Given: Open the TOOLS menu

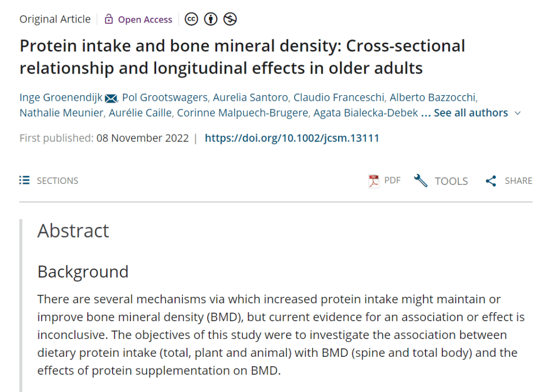Looking at the screenshot, I should [x=451, y=181].
